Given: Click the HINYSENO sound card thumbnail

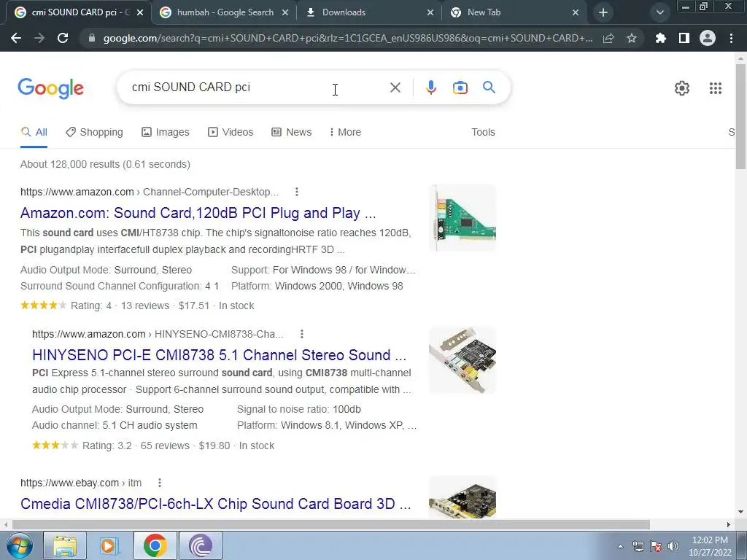Looking at the screenshot, I should [x=462, y=360].
